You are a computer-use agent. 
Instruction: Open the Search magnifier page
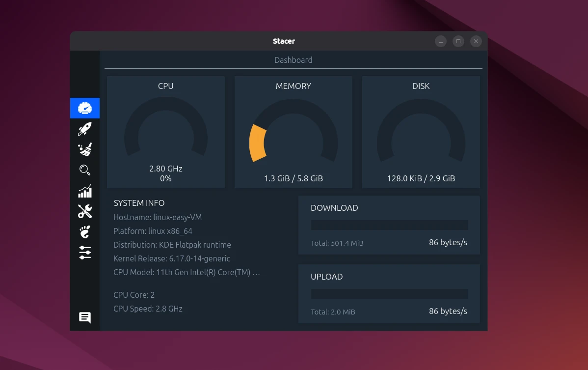pyautogui.click(x=85, y=170)
